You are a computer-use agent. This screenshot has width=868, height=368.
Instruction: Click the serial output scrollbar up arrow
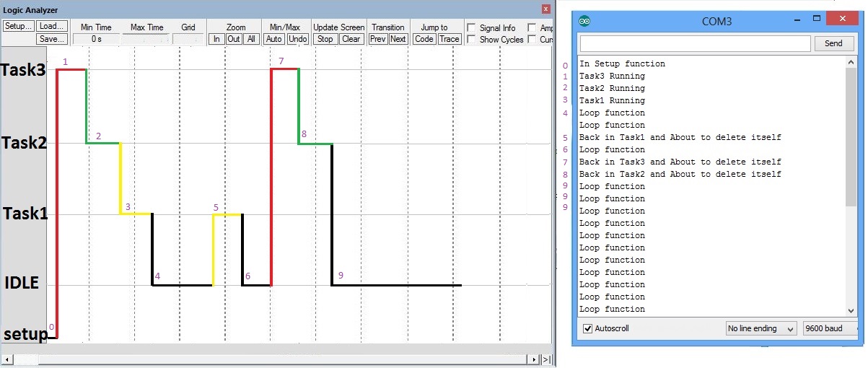852,63
